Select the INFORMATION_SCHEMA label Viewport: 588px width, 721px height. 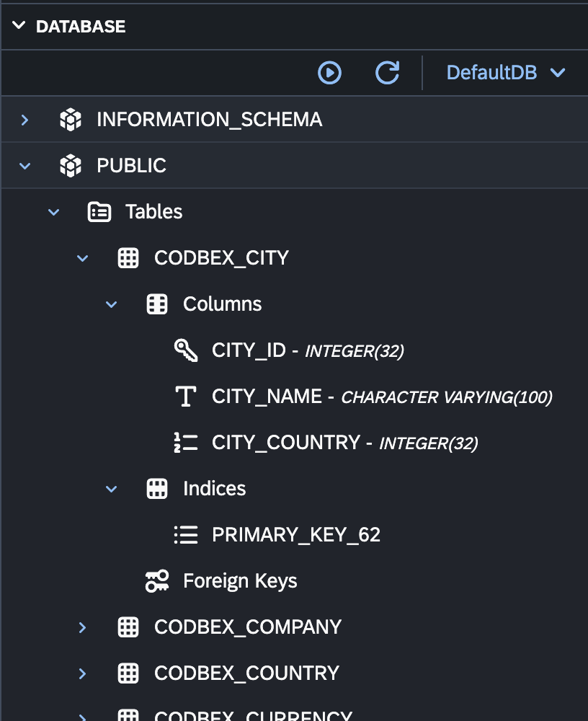209,120
